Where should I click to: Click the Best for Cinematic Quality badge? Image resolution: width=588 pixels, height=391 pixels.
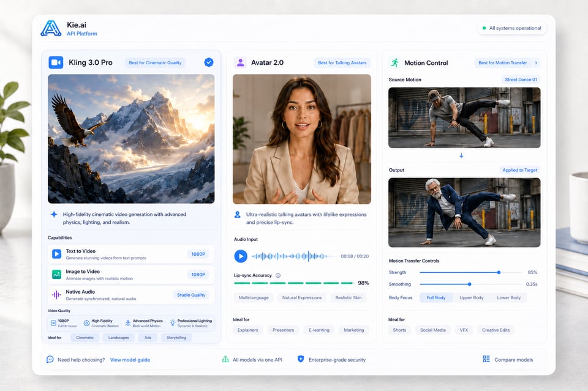coord(155,62)
